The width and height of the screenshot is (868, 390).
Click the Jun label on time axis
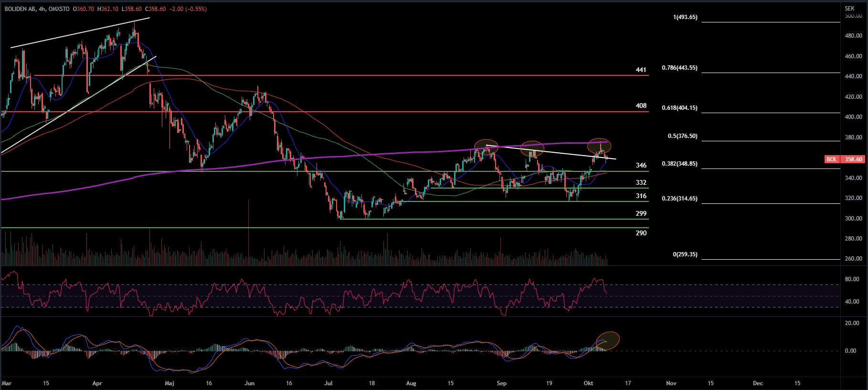249,383
